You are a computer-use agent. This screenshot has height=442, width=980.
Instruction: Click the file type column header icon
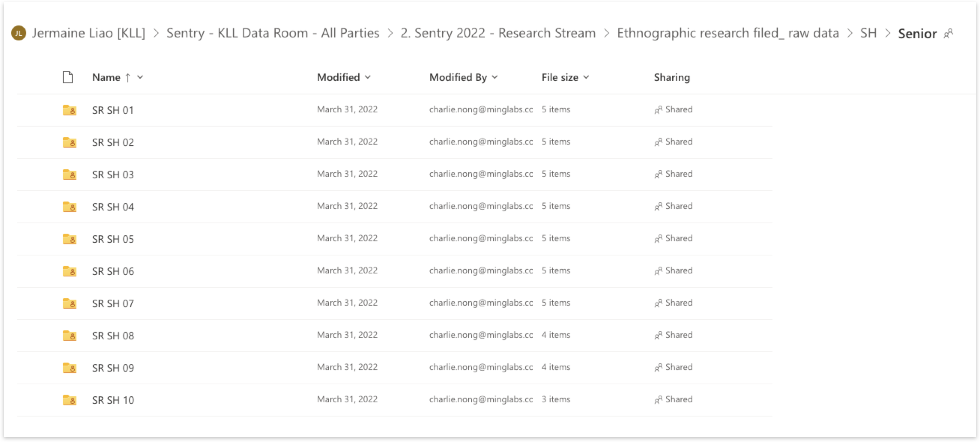pos(68,77)
